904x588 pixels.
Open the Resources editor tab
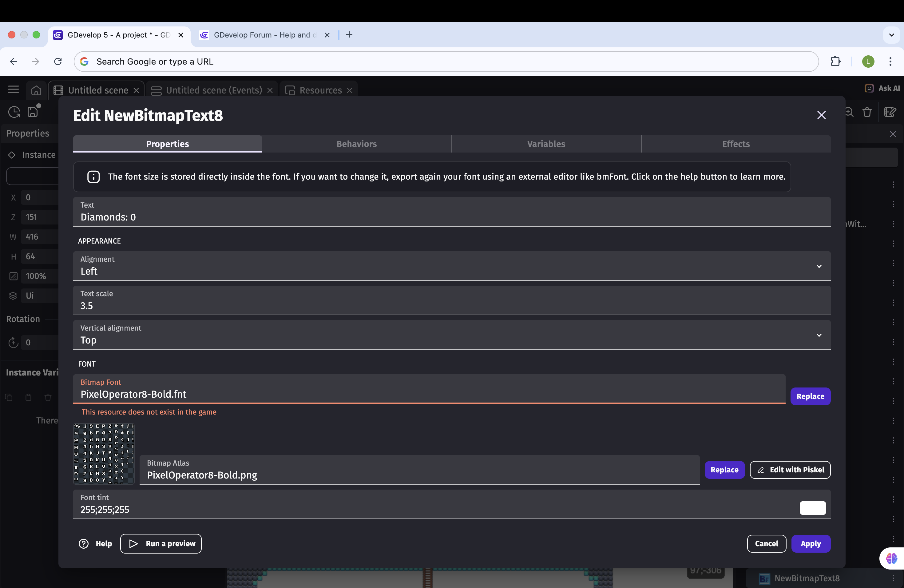pos(319,90)
